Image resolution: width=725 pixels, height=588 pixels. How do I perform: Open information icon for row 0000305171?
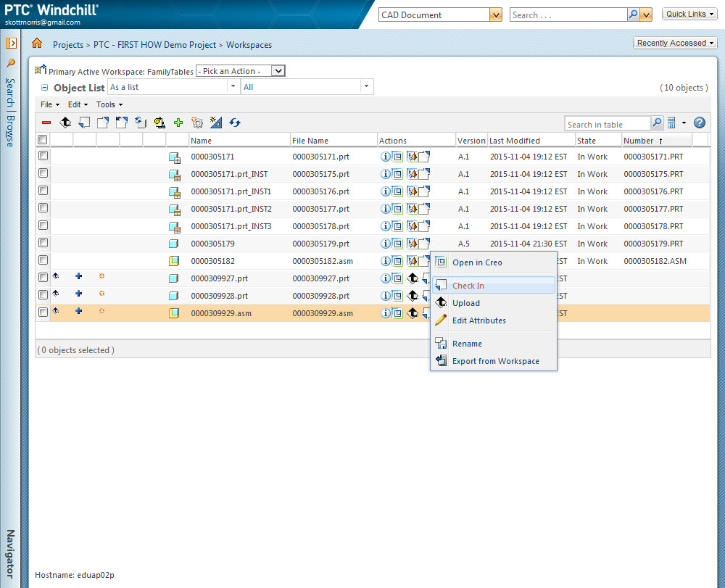click(385, 157)
